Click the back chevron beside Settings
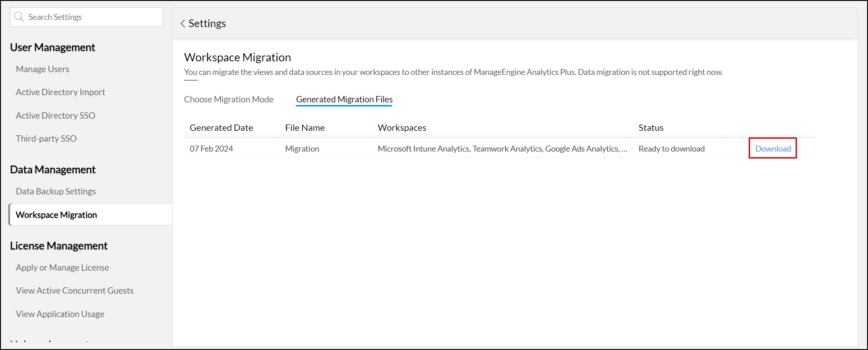Image resolution: width=868 pixels, height=350 pixels. coord(183,23)
